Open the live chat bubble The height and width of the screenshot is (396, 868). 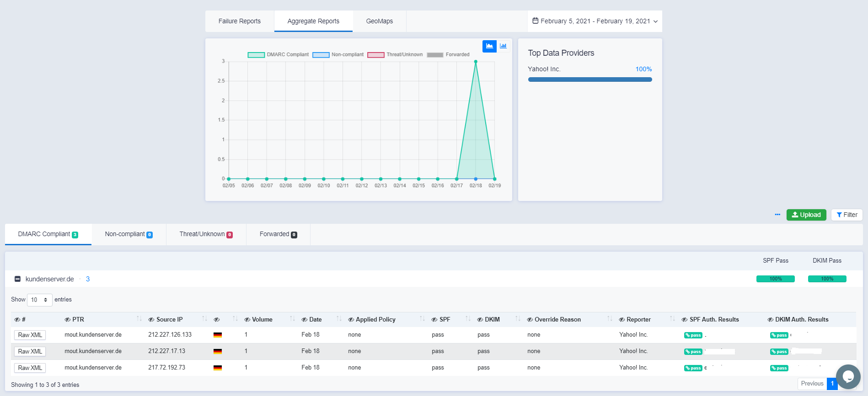point(848,376)
